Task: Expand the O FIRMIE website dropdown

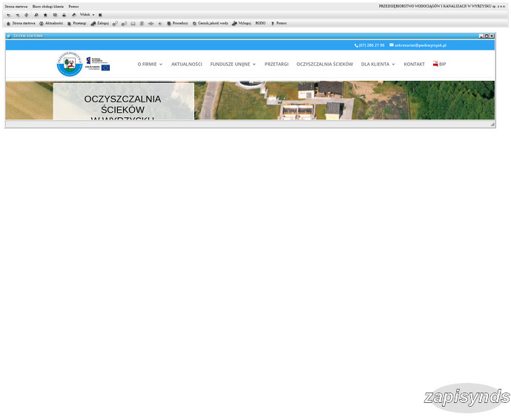Action: [150, 65]
